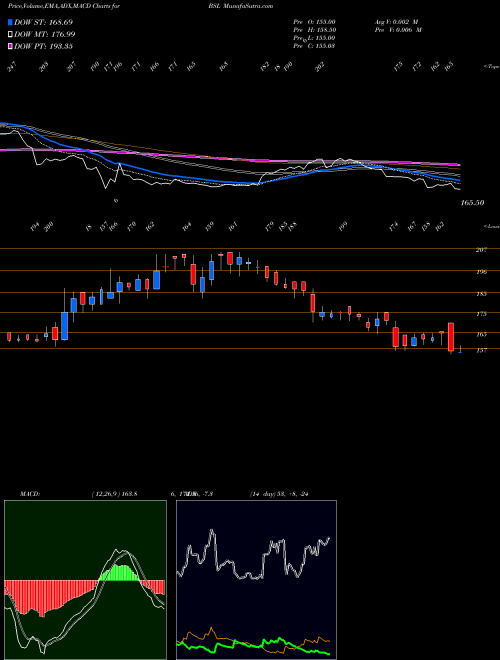Viewport: 500px width, 660px height.
Task: Click the '185' price axis level
Action: [x=481, y=294]
